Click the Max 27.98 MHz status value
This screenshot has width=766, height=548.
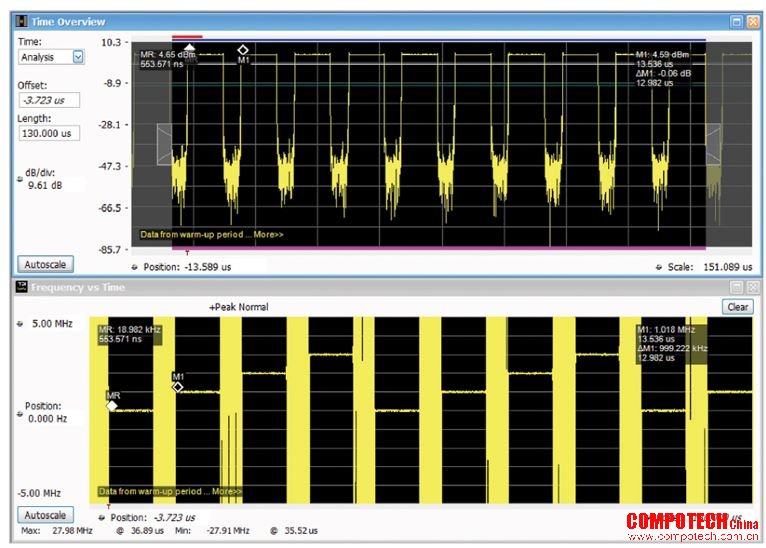point(72,530)
